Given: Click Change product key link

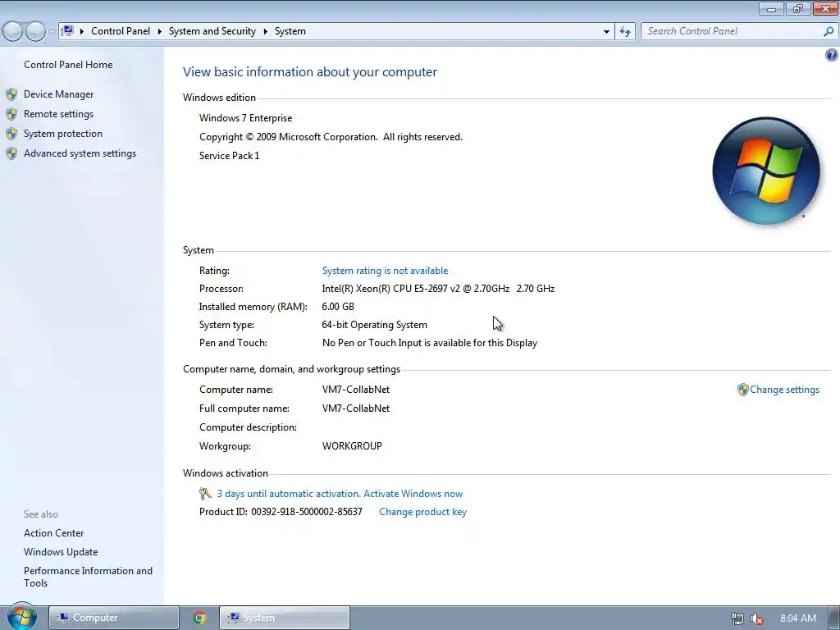Looking at the screenshot, I should tap(422, 512).
